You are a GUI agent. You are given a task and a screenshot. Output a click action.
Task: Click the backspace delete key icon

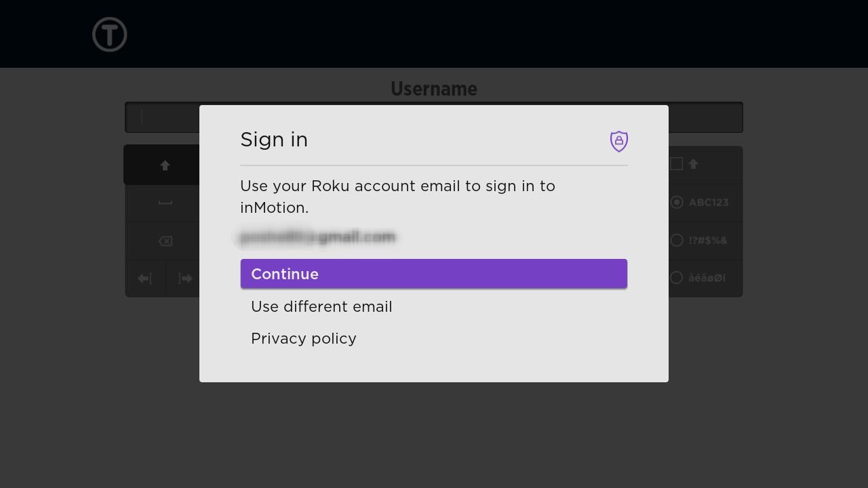click(x=165, y=241)
